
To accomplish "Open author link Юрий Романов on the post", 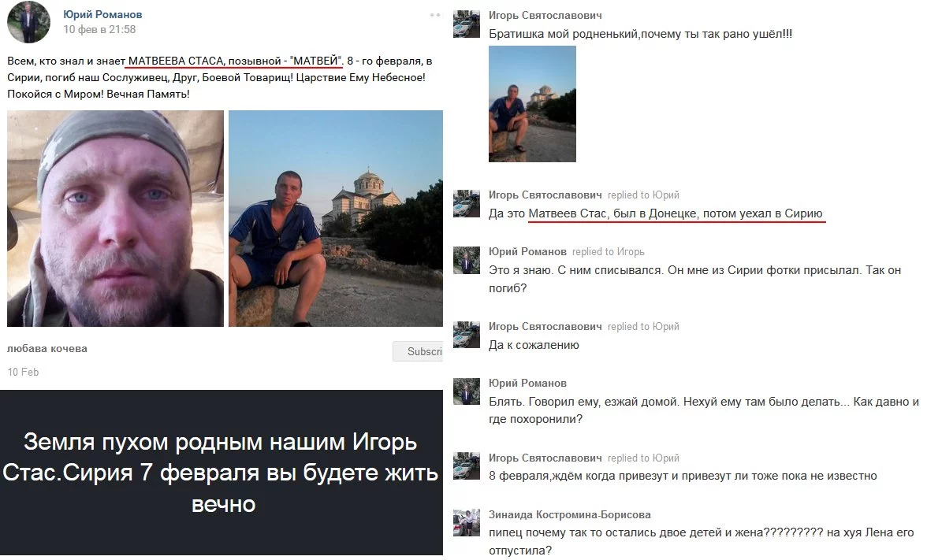I will coord(102,14).
